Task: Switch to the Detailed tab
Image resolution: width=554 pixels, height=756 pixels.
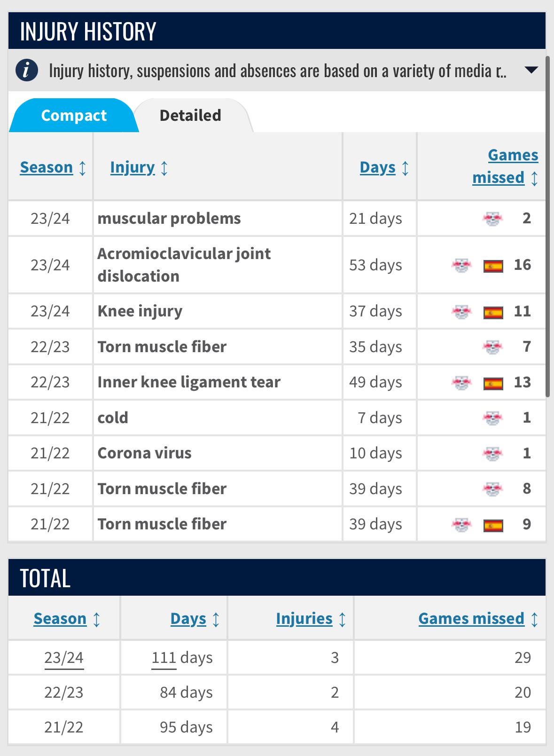Action: tap(190, 116)
